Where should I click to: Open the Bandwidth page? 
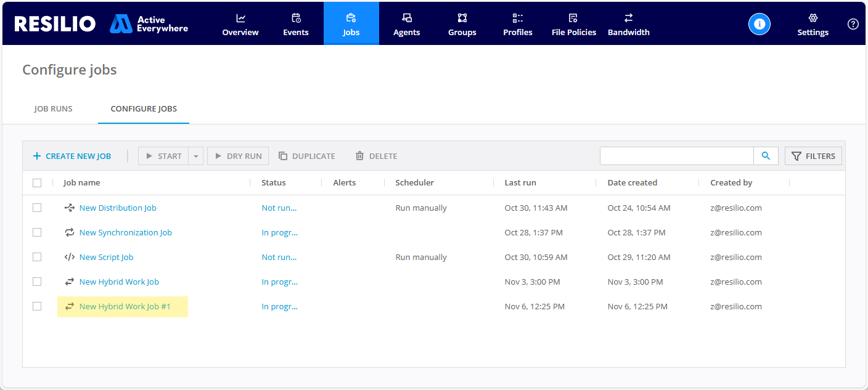(628, 24)
